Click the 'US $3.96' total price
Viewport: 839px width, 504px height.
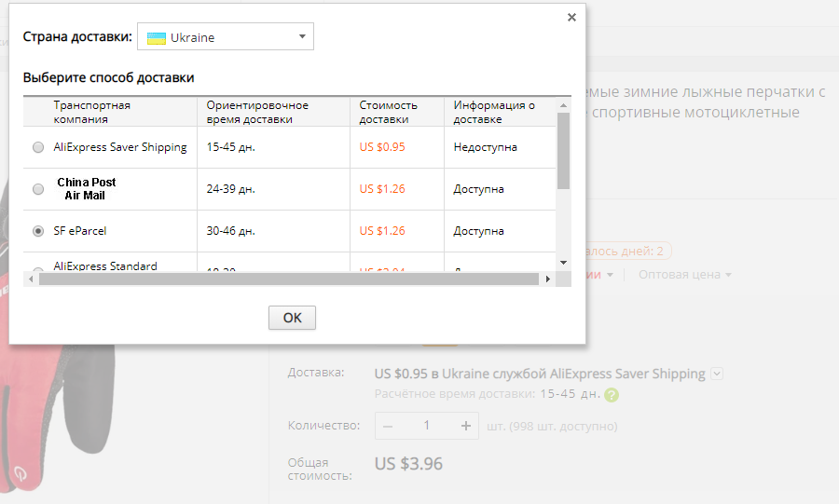click(408, 463)
